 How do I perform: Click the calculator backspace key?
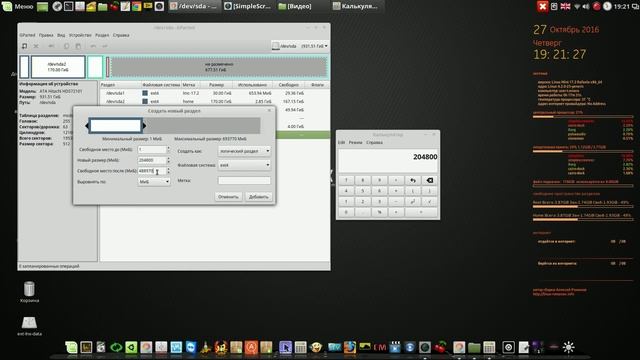coord(429,180)
